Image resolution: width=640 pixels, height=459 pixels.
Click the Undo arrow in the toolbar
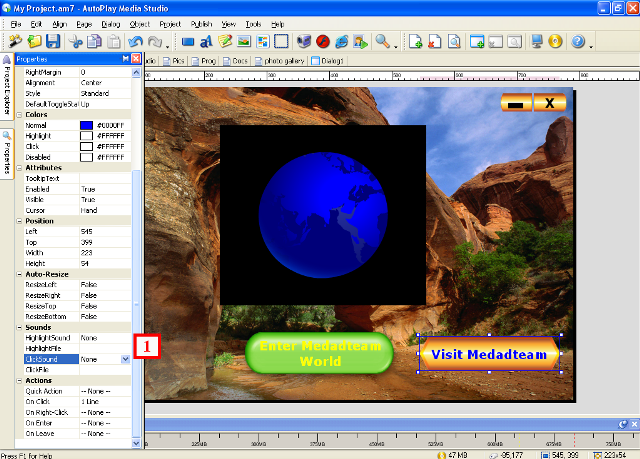pyautogui.click(x=135, y=42)
